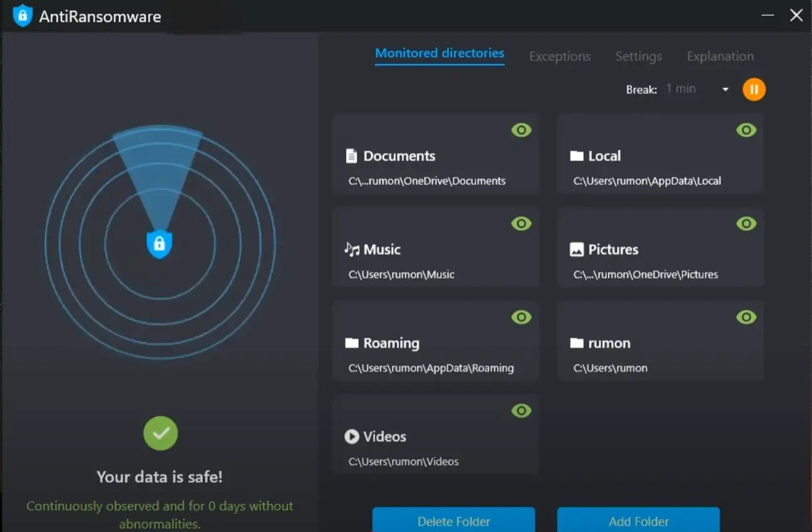
Task: Click the Music note icon
Action: 352,249
